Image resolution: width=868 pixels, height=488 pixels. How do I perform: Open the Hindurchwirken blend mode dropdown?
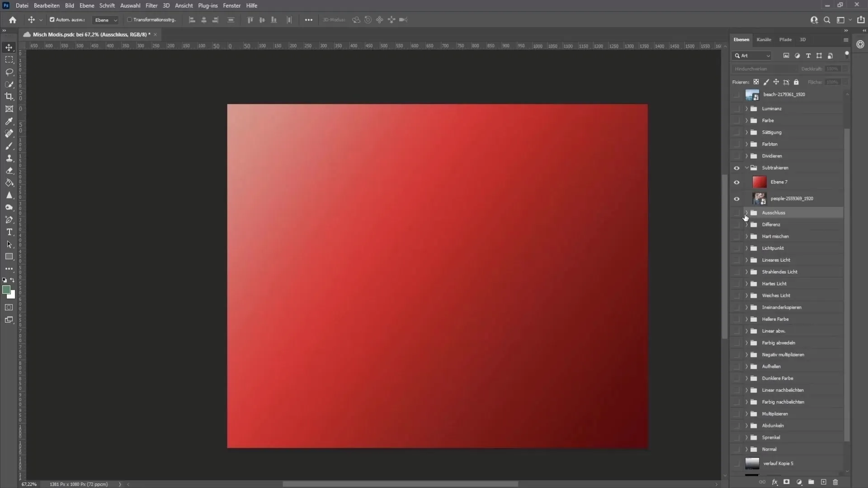765,69
